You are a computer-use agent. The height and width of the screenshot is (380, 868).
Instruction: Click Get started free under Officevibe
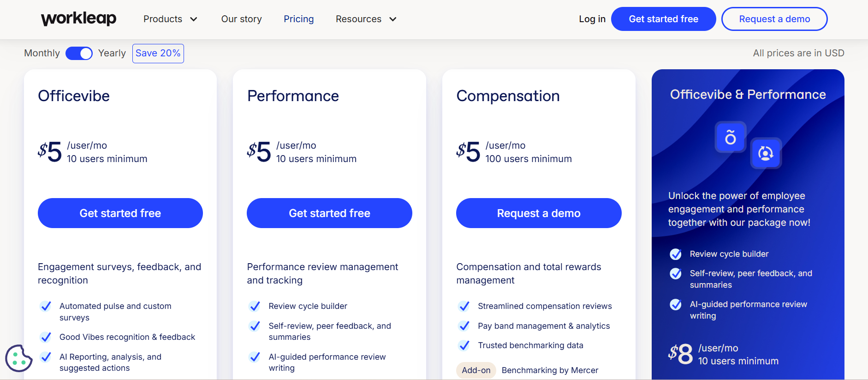tap(120, 213)
